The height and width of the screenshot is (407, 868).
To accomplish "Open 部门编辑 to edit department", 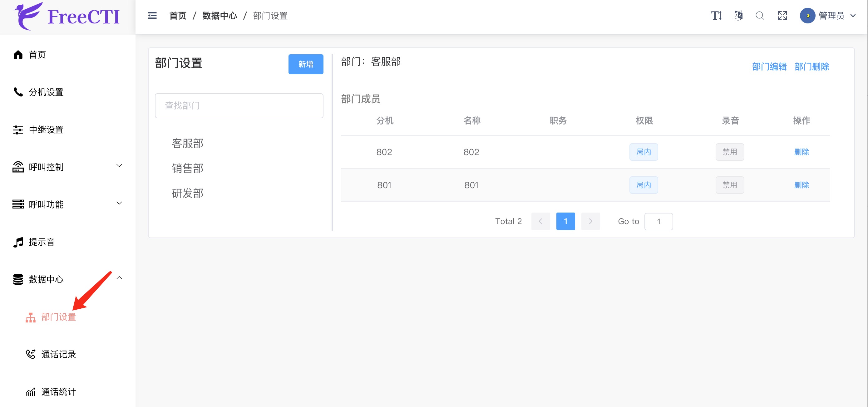I will click(x=769, y=66).
